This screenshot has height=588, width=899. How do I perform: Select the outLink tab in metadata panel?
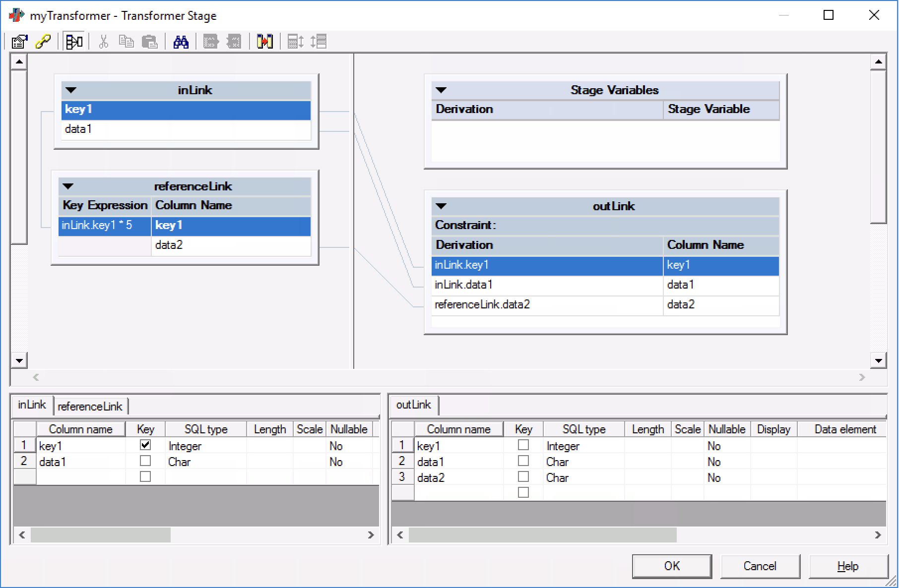413,405
